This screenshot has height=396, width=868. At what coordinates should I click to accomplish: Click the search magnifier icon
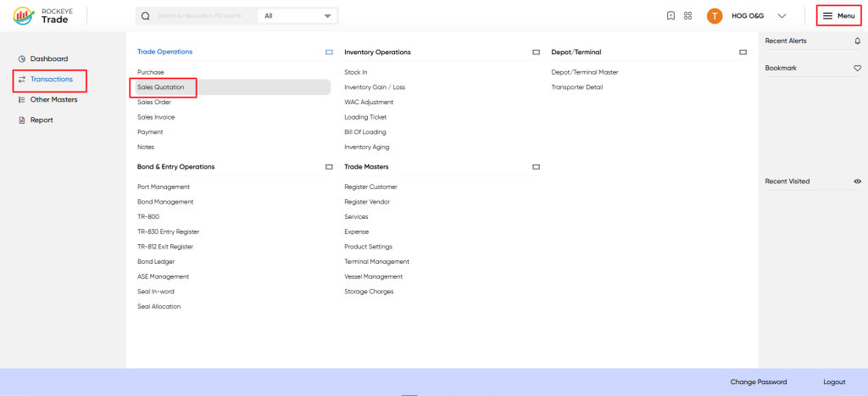(x=146, y=16)
